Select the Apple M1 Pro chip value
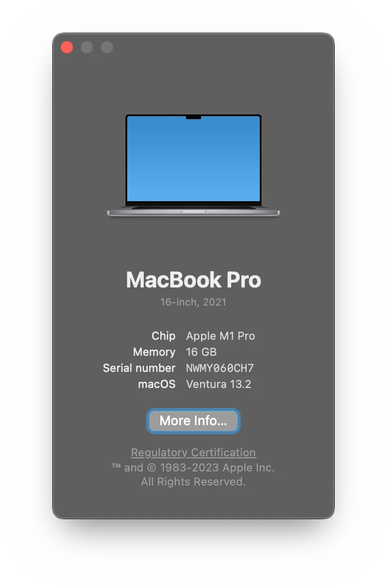This screenshot has width=387, height=588. click(221, 336)
